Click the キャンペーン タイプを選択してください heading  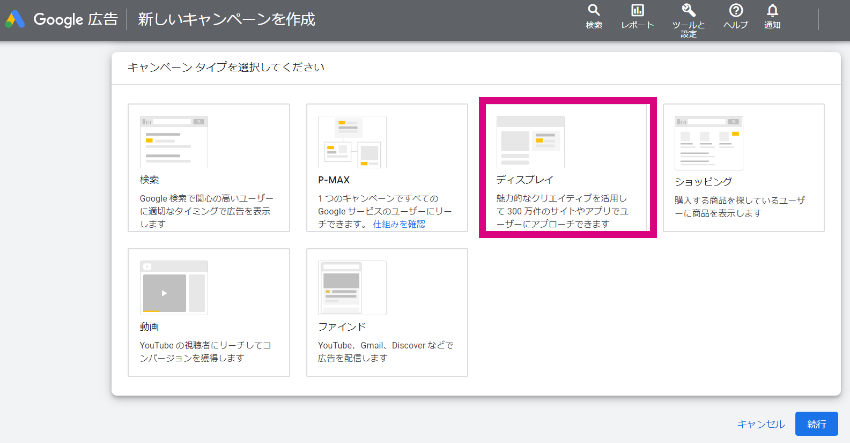(x=226, y=67)
